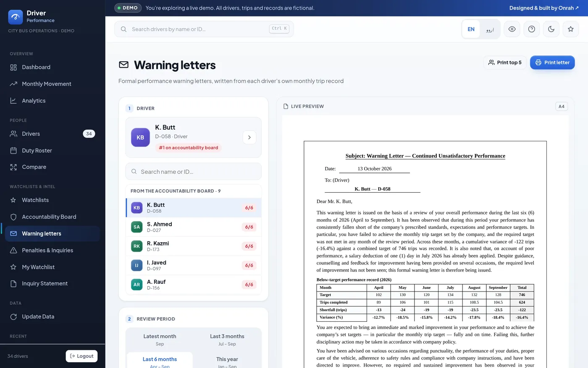Screen dimensions: 588x368
Task: Go to Analytics section
Action: (52, 101)
